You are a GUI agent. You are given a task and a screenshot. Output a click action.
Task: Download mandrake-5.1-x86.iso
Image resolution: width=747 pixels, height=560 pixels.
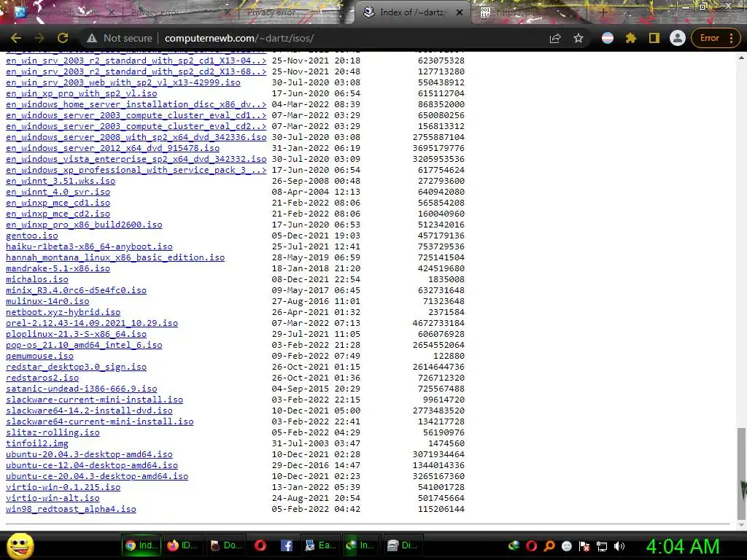coord(58,268)
